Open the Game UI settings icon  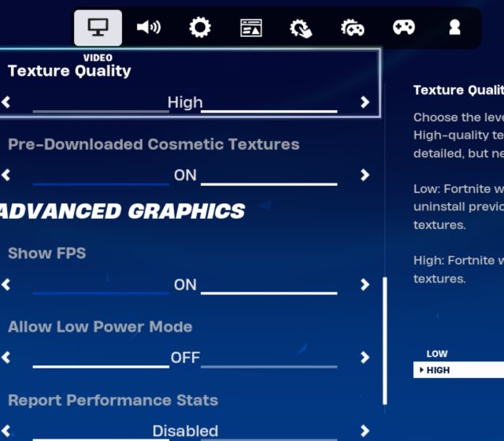click(x=250, y=28)
